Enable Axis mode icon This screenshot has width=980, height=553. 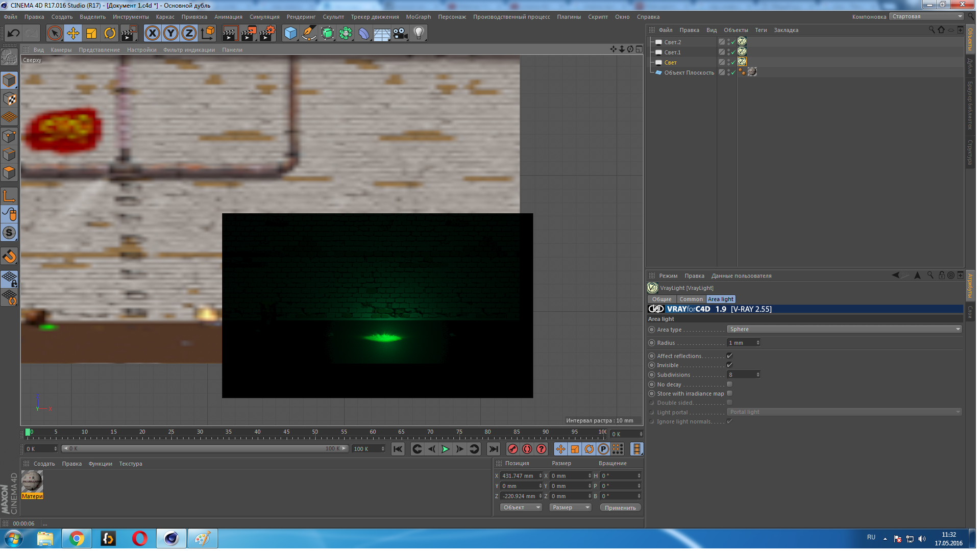(9, 196)
